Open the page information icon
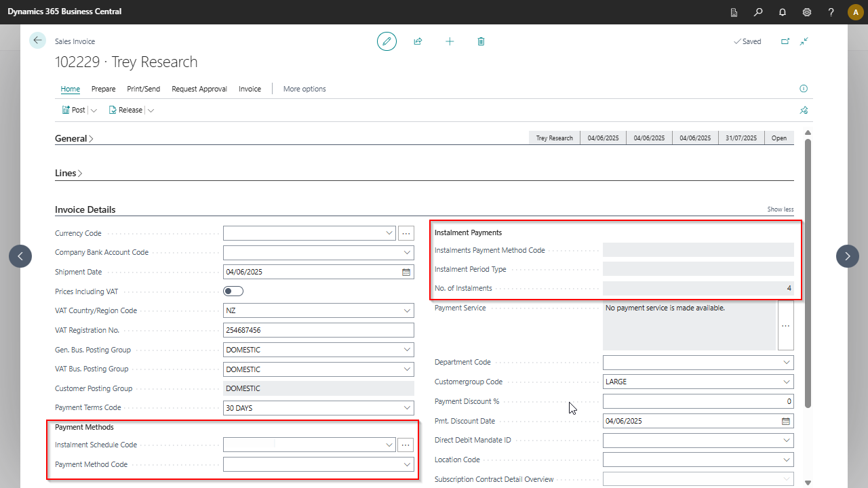The height and width of the screenshot is (488, 868). [x=804, y=89]
